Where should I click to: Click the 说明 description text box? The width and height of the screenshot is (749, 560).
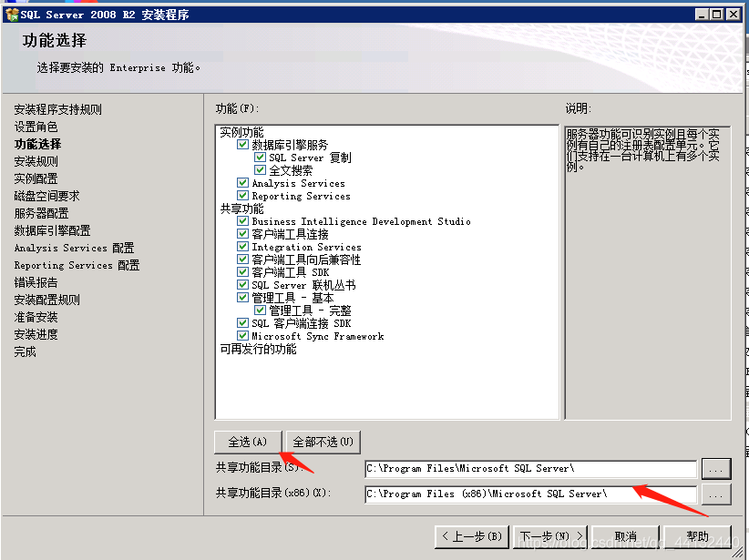[x=648, y=273]
